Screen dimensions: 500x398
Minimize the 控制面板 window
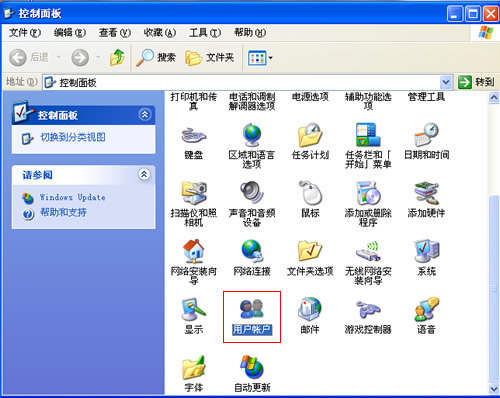pyautogui.click(x=455, y=14)
